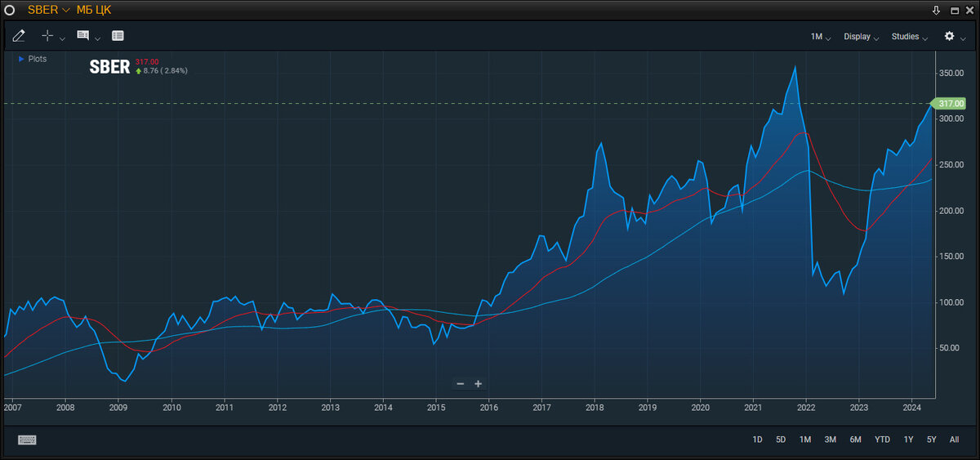
Task: Click the 2009 label on time axis
Action: (x=118, y=407)
